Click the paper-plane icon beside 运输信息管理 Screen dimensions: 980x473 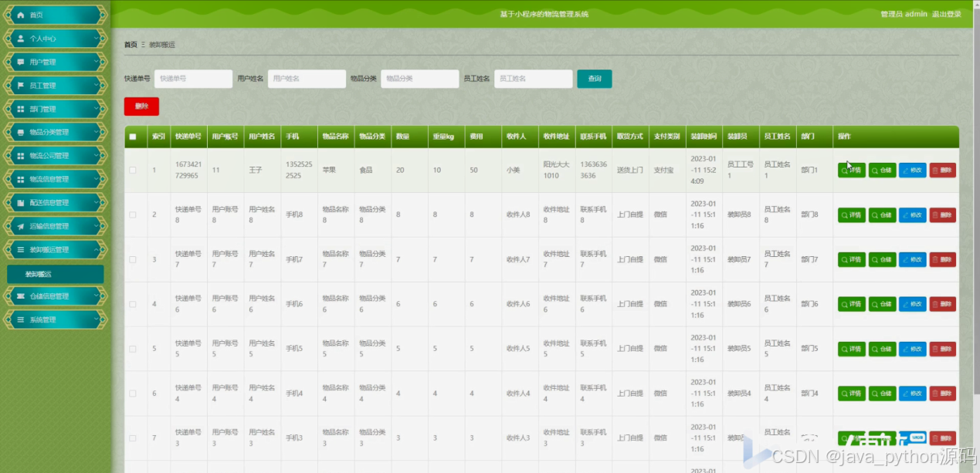pos(20,226)
